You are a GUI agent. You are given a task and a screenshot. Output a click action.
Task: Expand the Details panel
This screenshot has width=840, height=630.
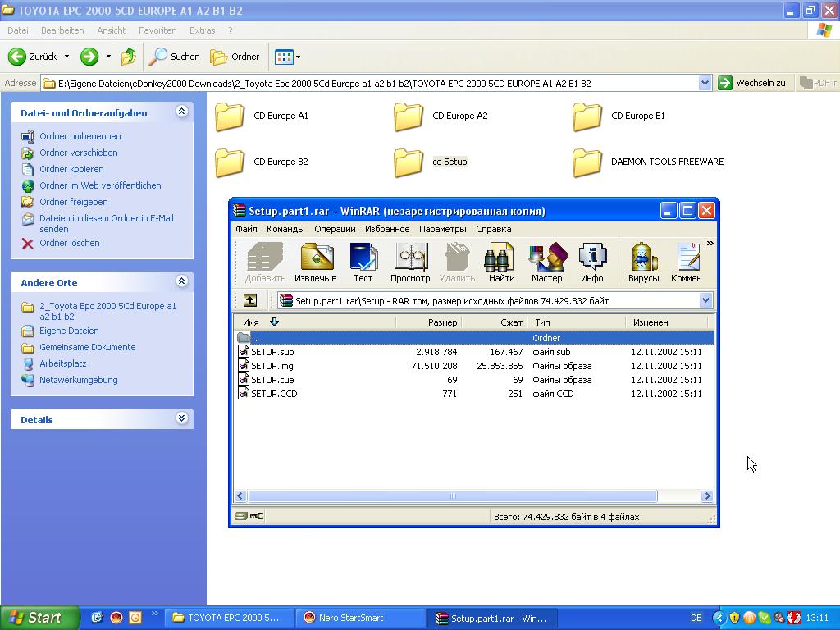[181, 418]
